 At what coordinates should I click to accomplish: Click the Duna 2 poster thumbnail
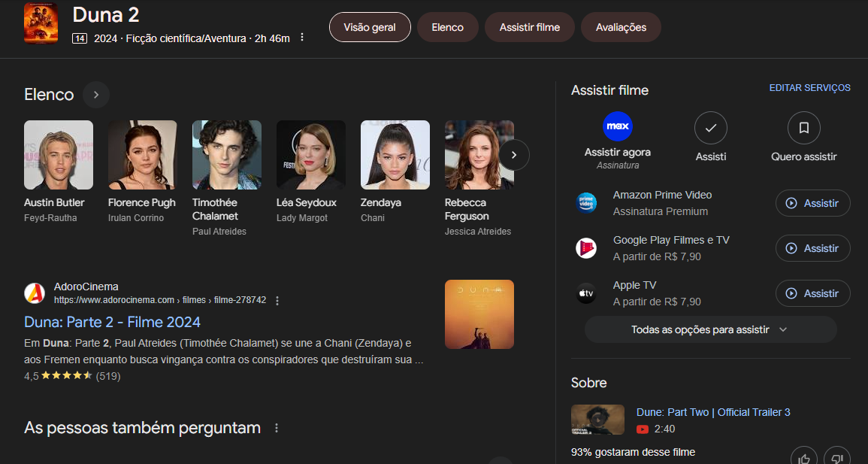pyautogui.click(x=41, y=23)
